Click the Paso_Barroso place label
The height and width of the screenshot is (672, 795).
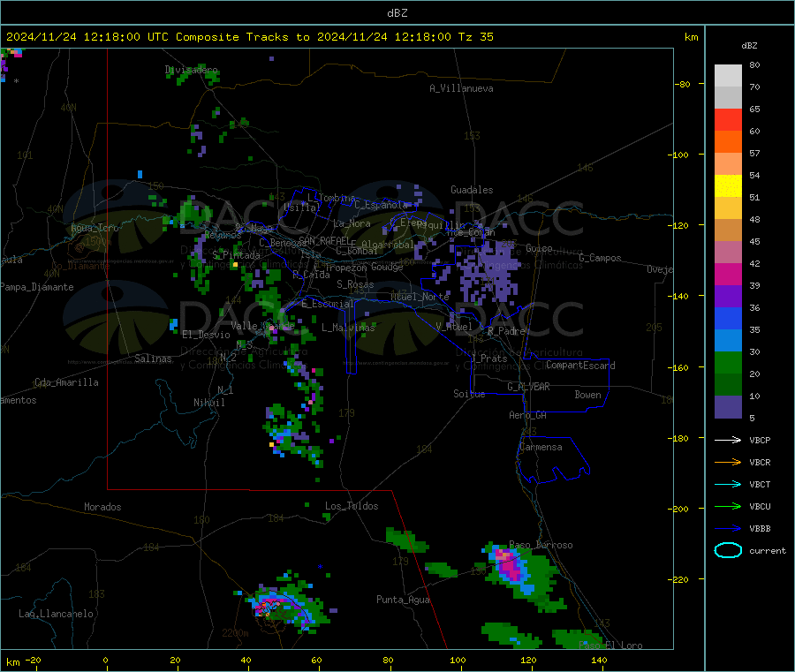tap(541, 545)
